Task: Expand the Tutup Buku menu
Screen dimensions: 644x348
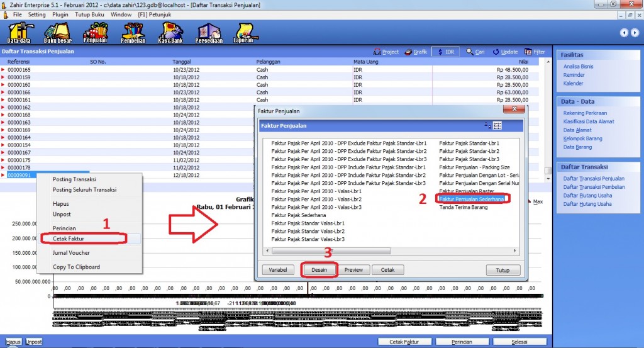Action: [90, 13]
